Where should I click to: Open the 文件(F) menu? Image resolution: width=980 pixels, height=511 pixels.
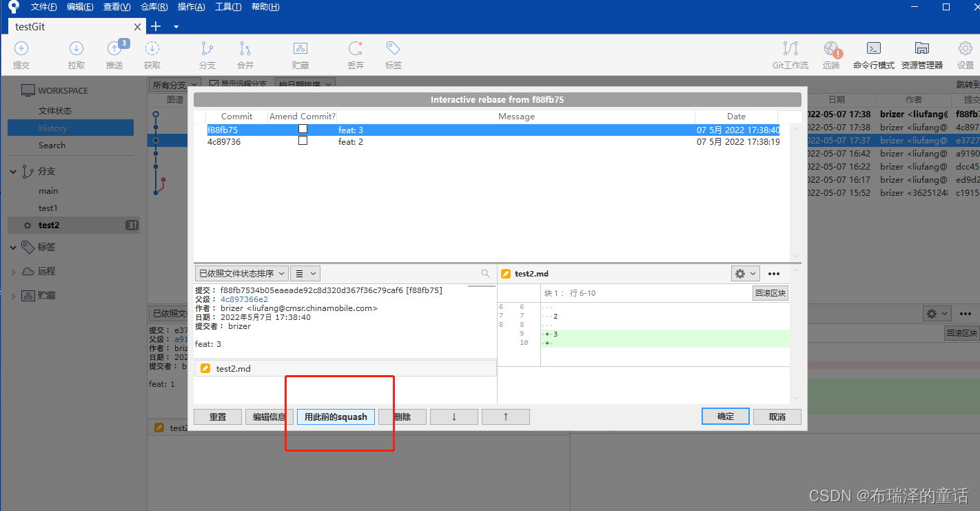tap(44, 7)
